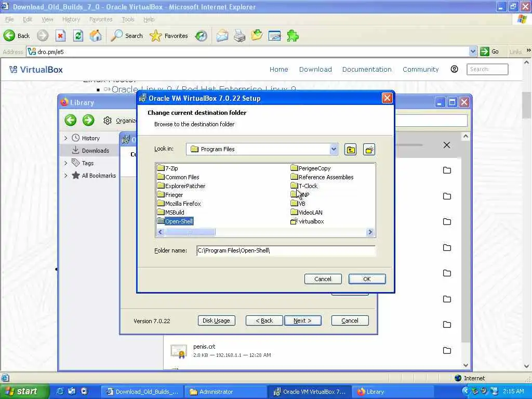Expand All Bookmarks in Library sidebar

click(66, 176)
